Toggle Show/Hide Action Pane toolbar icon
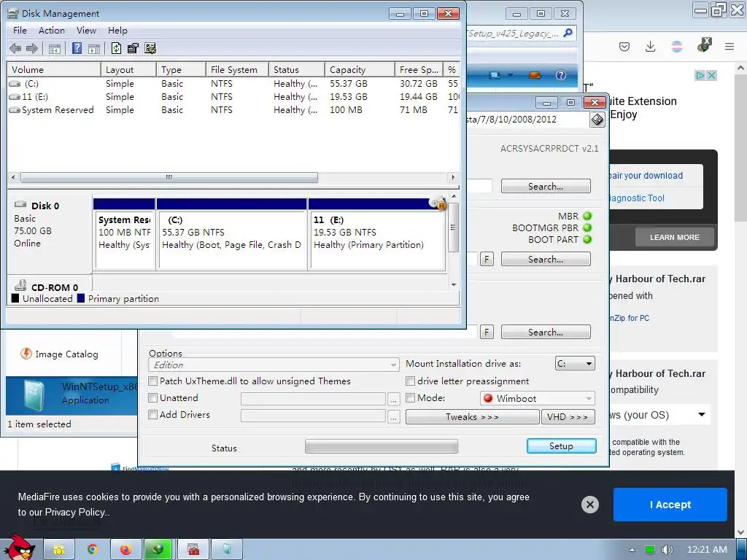The width and height of the screenshot is (747, 560). point(94,49)
